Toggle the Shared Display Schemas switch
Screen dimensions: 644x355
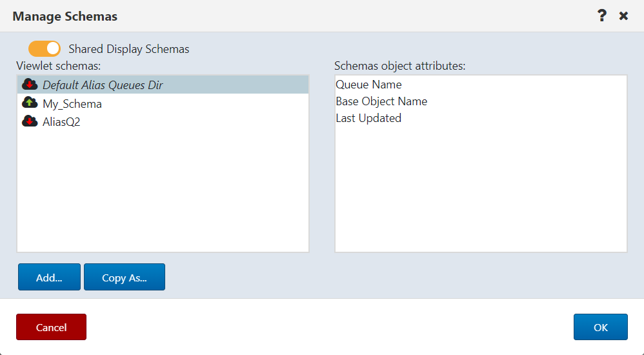pos(45,48)
